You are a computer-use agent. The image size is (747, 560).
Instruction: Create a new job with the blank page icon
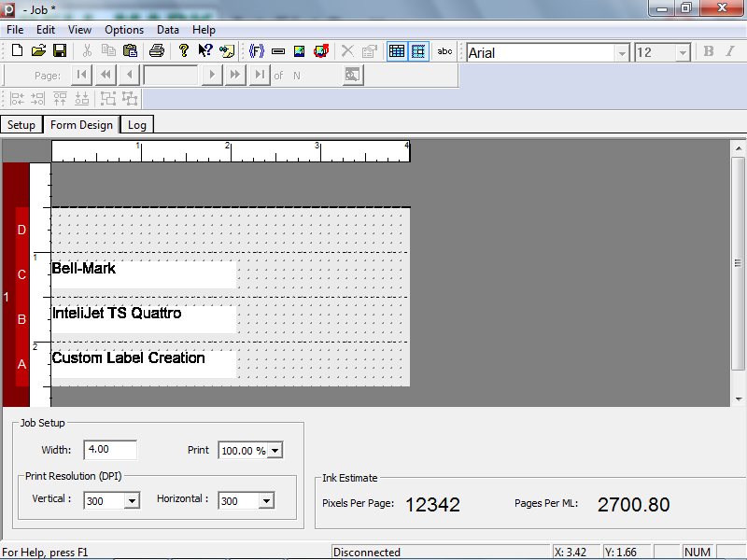click(17, 50)
